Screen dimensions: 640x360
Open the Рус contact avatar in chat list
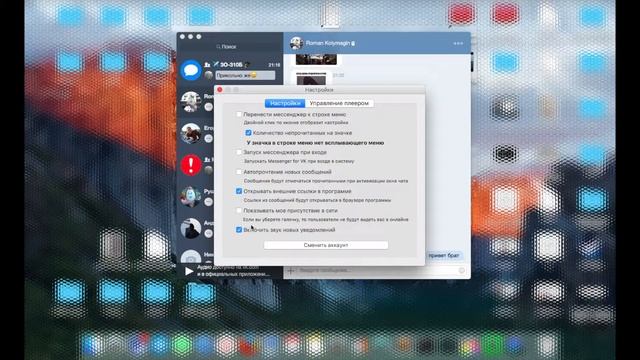click(x=191, y=196)
